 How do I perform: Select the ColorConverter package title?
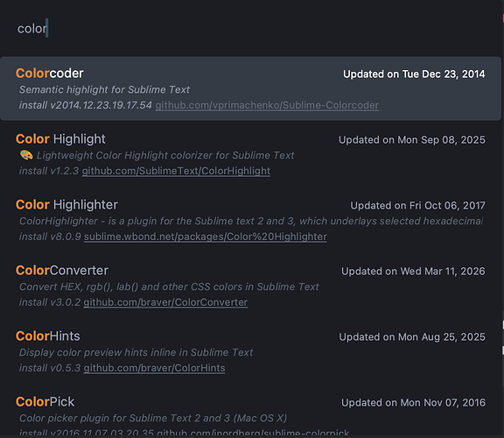coord(62,271)
